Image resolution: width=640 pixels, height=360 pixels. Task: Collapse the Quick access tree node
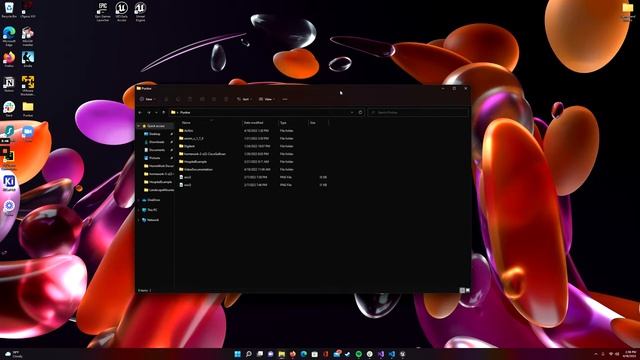139,126
